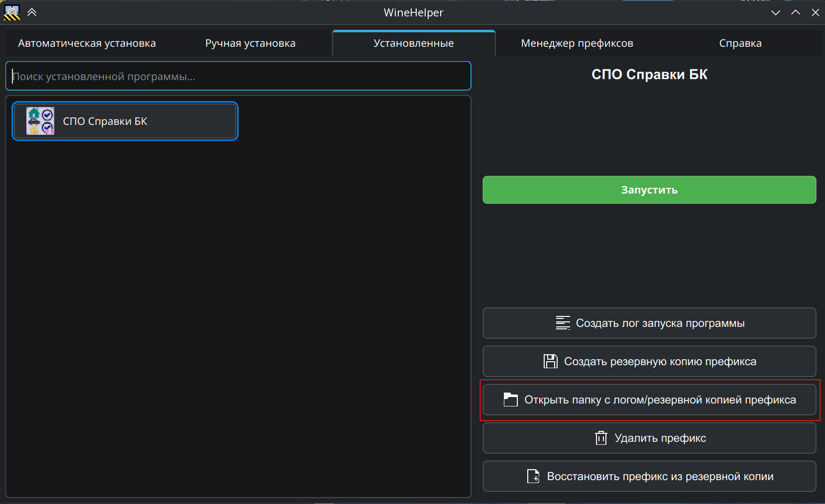Select the Установленные tab
This screenshot has height=504, width=825.
(413, 43)
